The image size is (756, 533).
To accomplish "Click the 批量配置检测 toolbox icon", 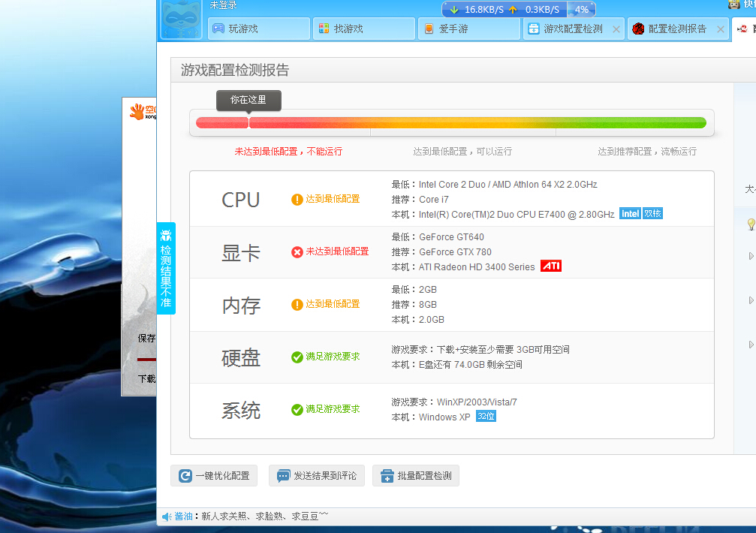I will (x=387, y=476).
